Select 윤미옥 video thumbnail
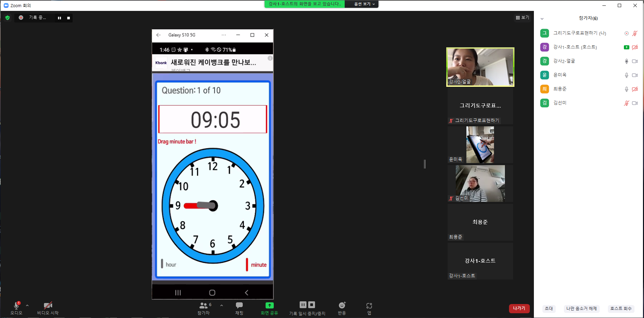Viewport: 644px width, 318px height. 480,145
